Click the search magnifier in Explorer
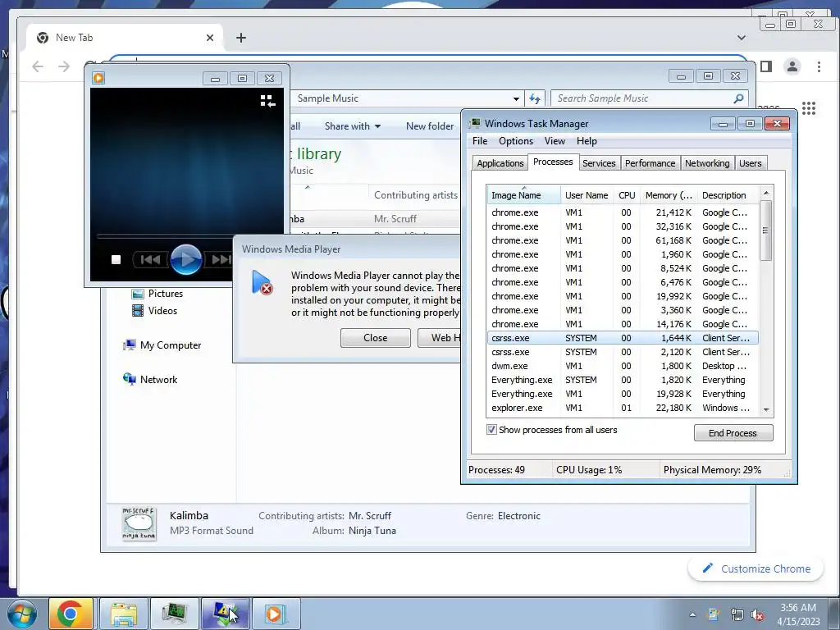The image size is (840, 630). click(738, 98)
